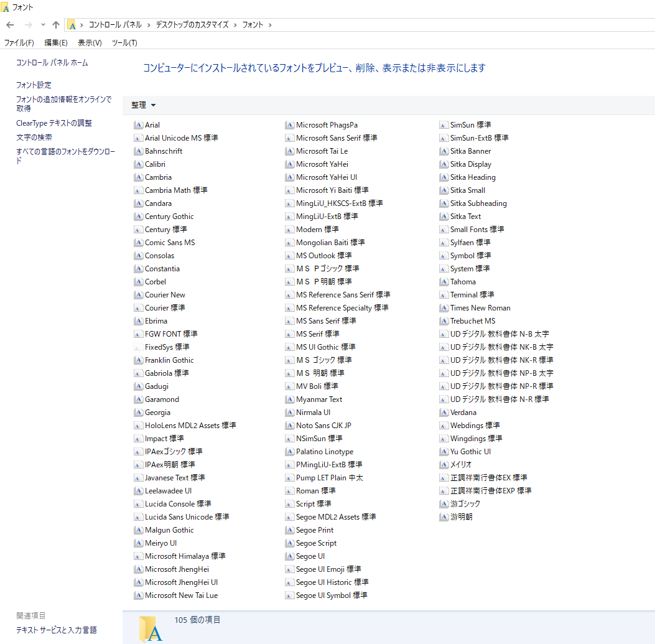Select the Microsoft YaHei font icon

pyautogui.click(x=289, y=164)
